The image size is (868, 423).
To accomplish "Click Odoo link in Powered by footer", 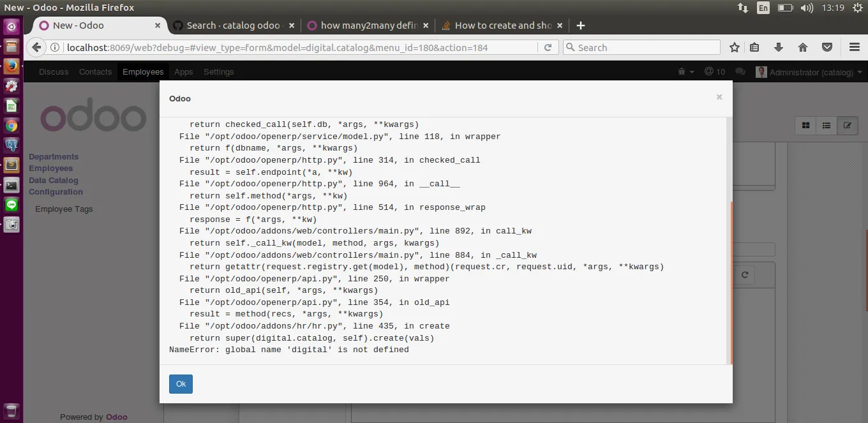I will click(116, 417).
